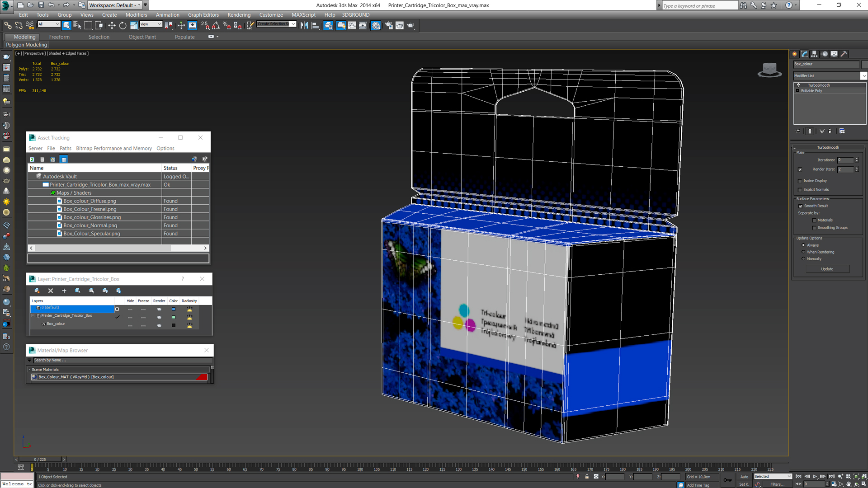The image size is (868, 488).
Task: Click Printer_Cartridge_Tricolor_Box layer green color swatch
Action: (173, 318)
